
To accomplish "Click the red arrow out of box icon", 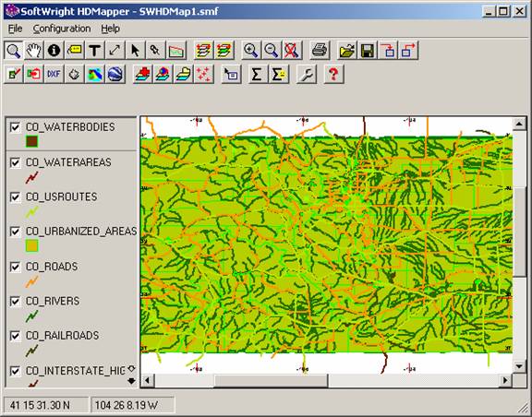I will point(408,51).
